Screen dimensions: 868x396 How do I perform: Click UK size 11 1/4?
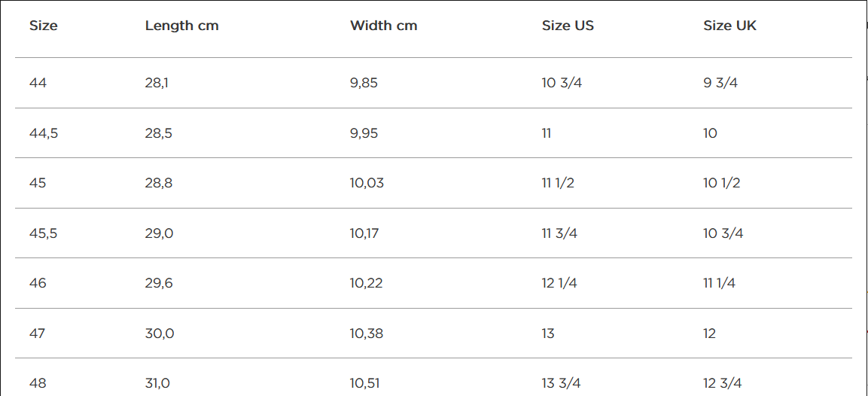[719, 283]
